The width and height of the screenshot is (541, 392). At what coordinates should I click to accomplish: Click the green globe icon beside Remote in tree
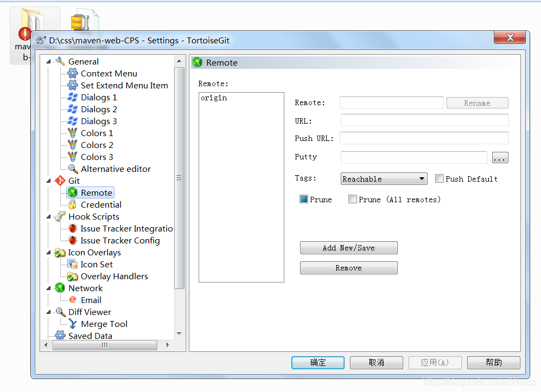[73, 192]
